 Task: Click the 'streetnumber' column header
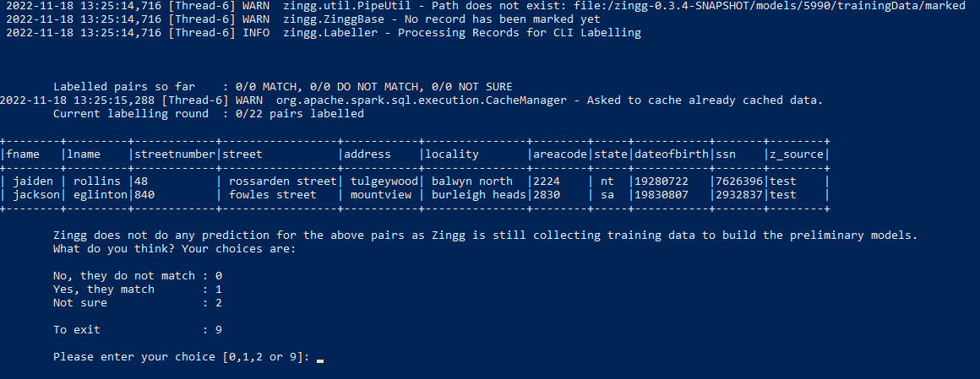[175, 154]
